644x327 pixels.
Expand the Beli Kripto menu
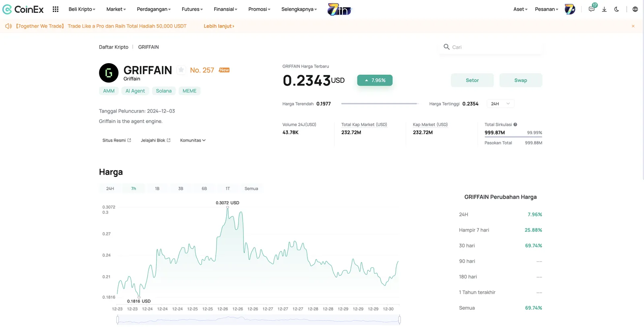tap(82, 9)
